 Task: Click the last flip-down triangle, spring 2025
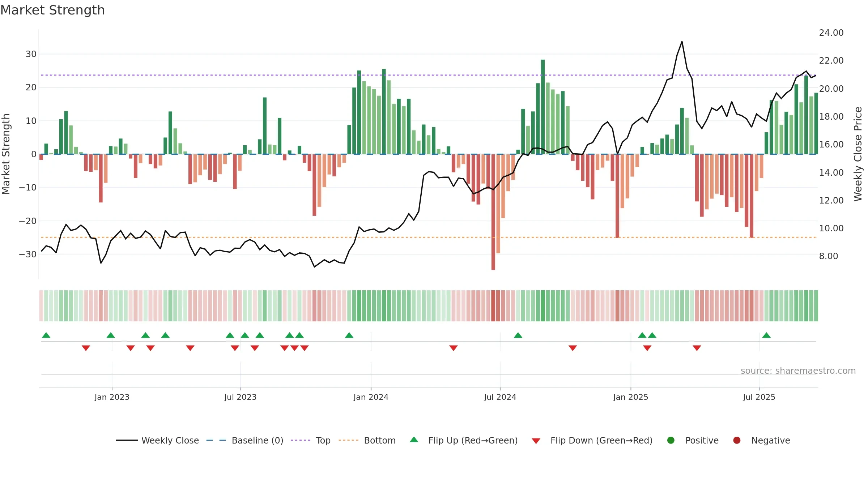[697, 348]
